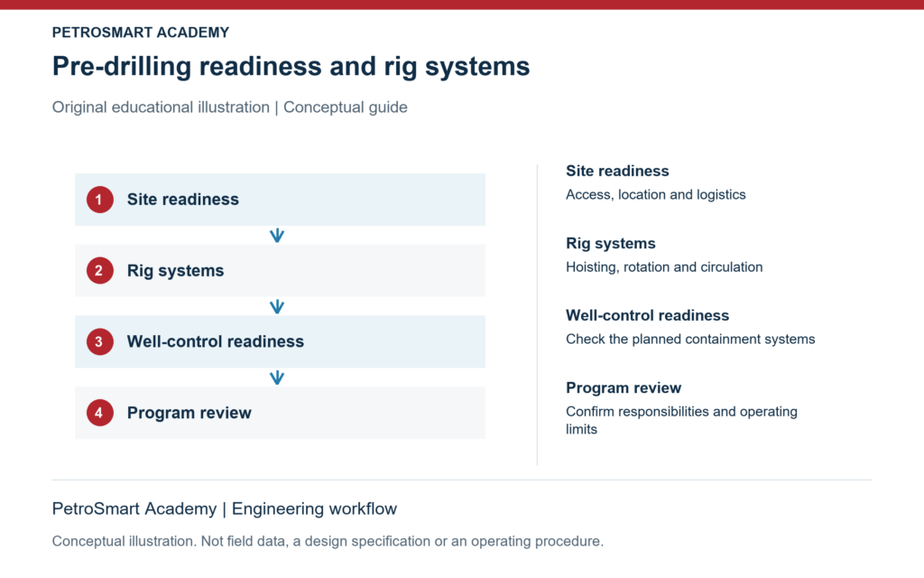Click footer 'PetroSmart Academy | Engineering workflow'

point(225,508)
